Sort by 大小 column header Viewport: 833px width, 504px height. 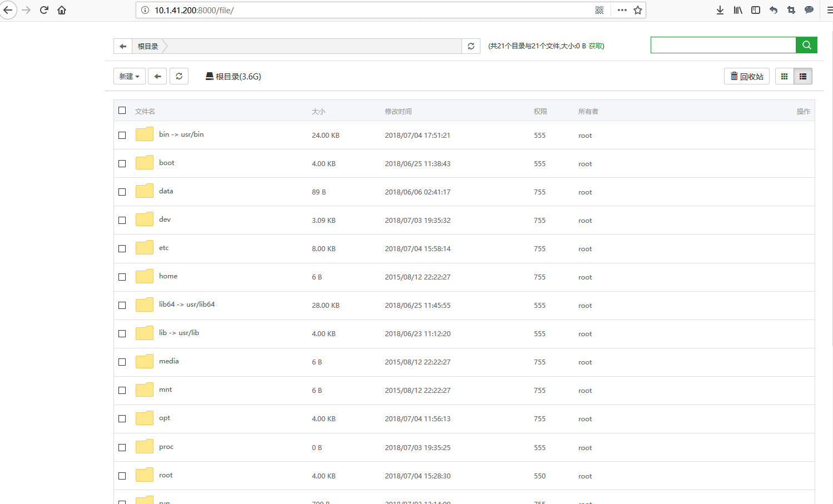coord(319,111)
